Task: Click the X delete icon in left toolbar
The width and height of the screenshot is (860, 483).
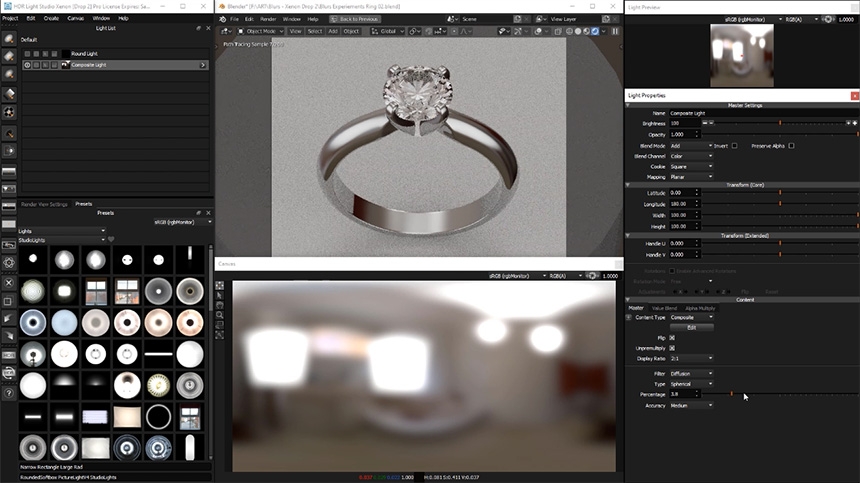Action: click(x=9, y=283)
